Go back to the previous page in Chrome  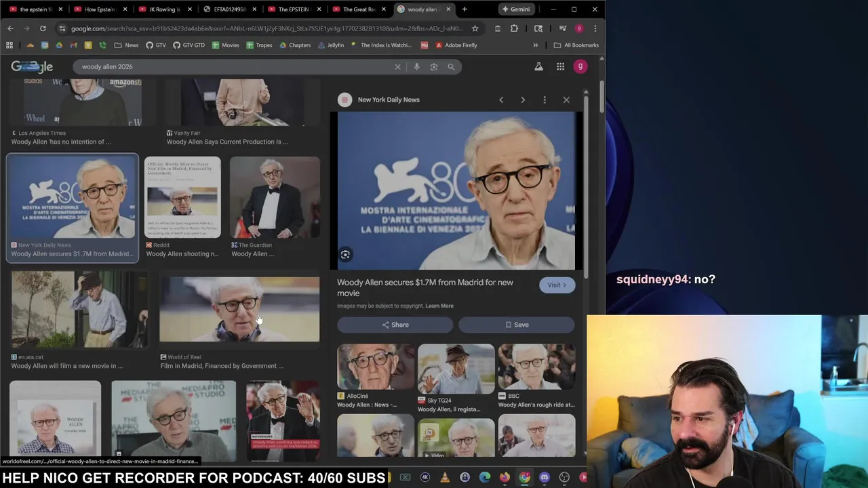point(10,28)
